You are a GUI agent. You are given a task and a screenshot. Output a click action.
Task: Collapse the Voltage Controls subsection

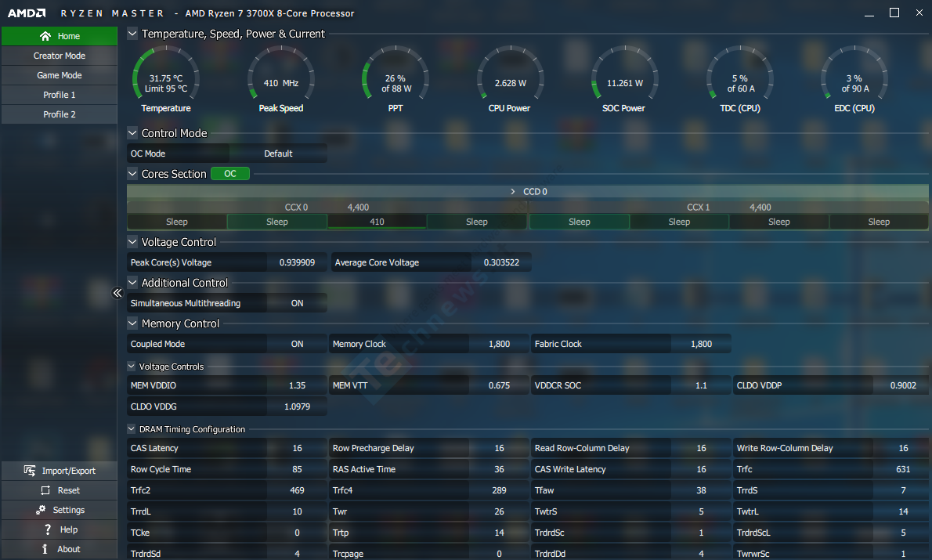coord(132,367)
